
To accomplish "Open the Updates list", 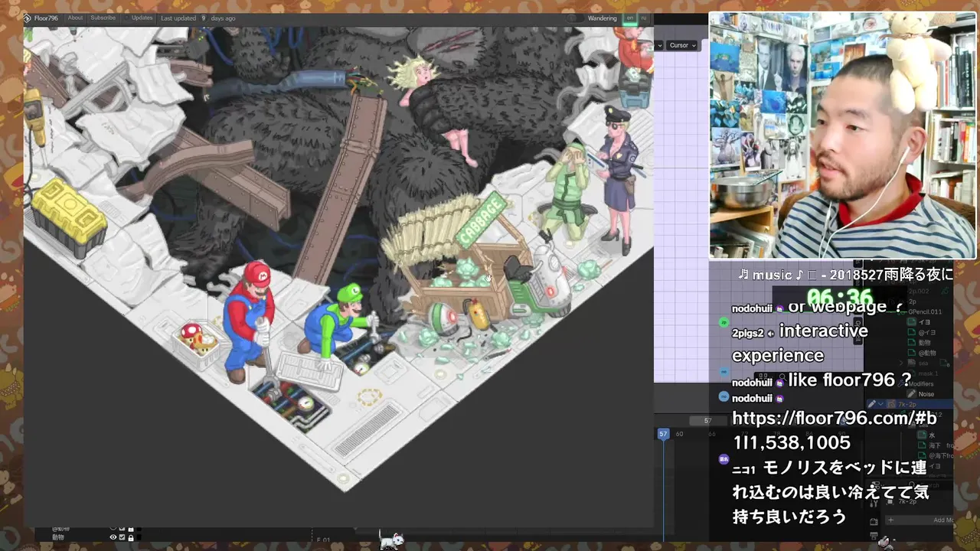I will click(142, 18).
